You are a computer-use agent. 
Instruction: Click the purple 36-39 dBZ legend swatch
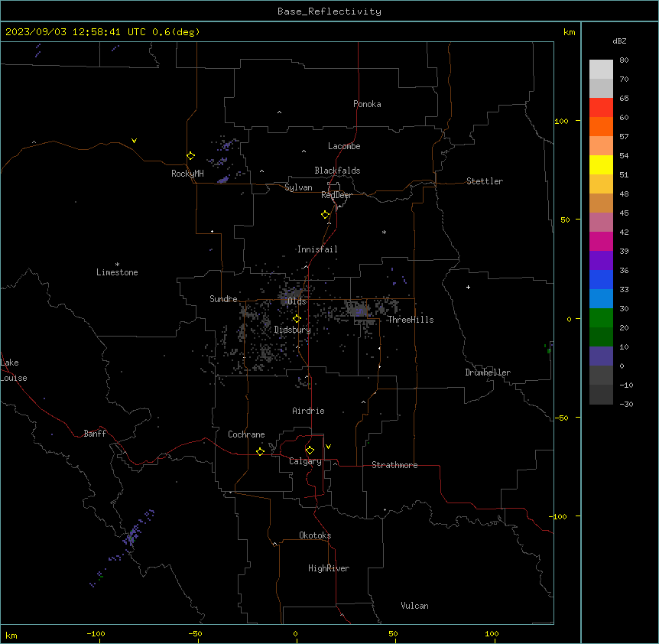click(601, 261)
